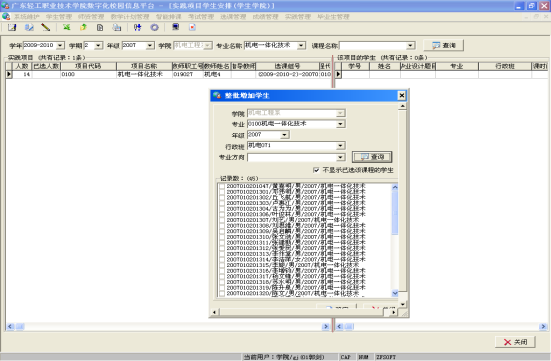Image resolution: width=551 pixels, height=361 pixels.
Task: Check the student row ending 201301
Action: click(x=222, y=192)
